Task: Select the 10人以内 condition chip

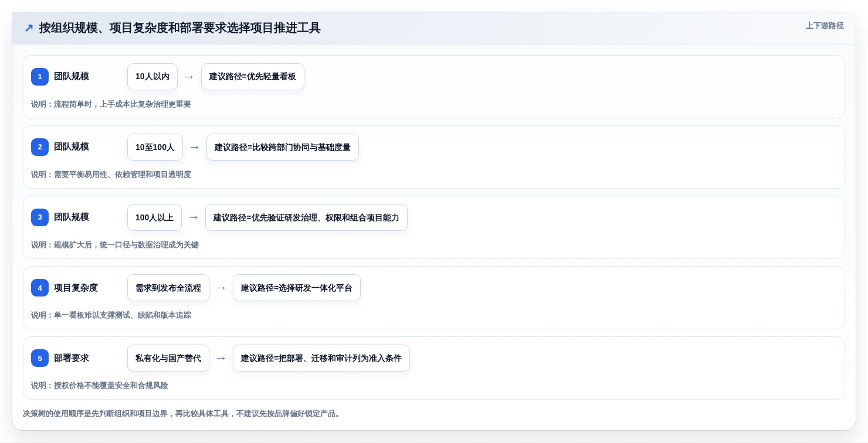Action: (x=152, y=77)
